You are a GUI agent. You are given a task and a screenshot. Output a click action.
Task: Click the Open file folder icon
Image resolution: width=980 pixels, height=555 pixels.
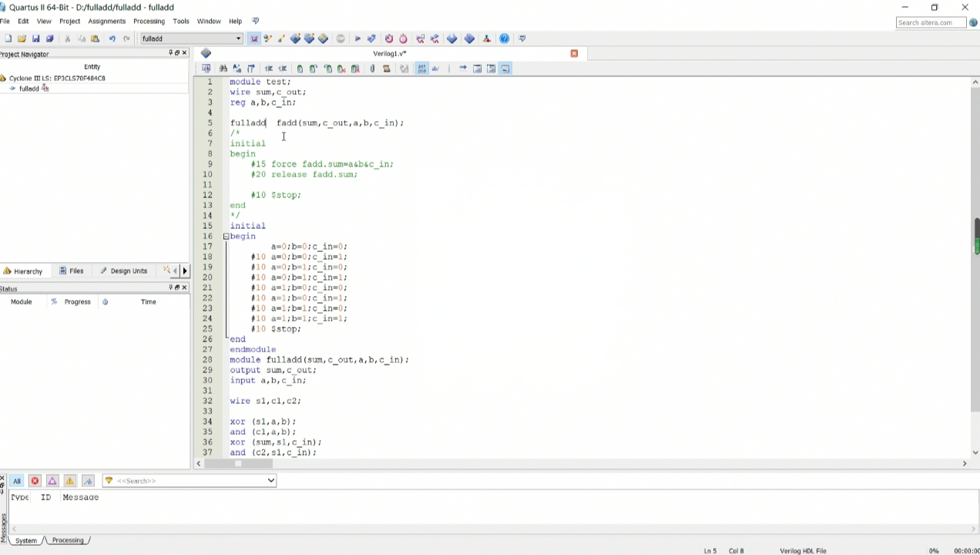point(22,39)
